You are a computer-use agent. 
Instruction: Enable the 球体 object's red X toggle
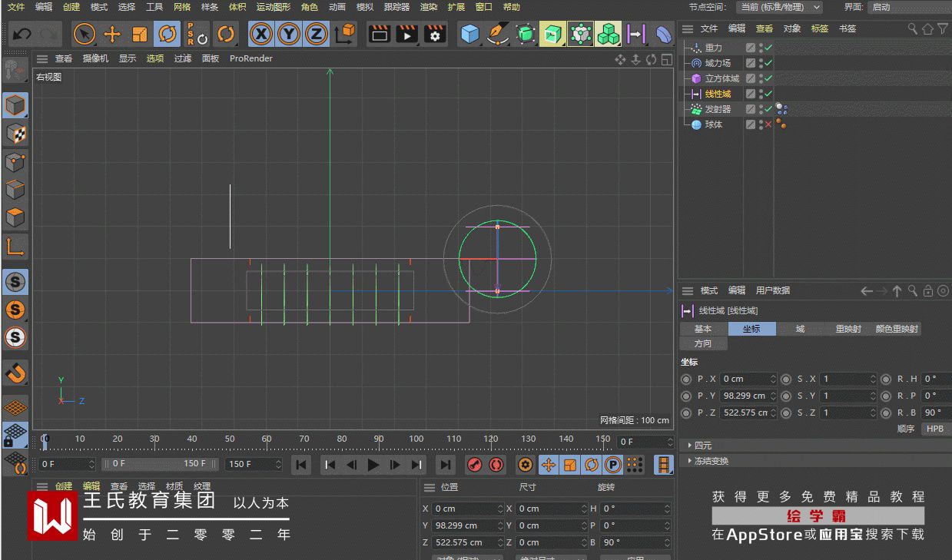(768, 124)
